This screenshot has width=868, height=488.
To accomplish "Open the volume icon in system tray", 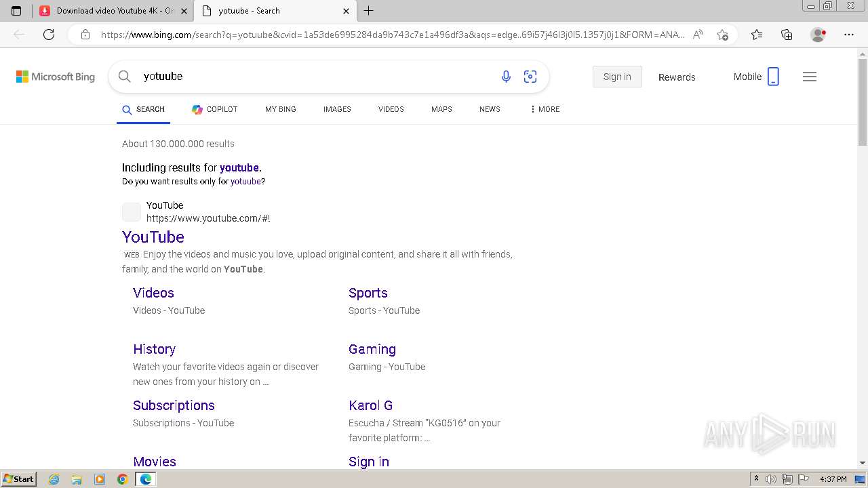I will pos(771,479).
